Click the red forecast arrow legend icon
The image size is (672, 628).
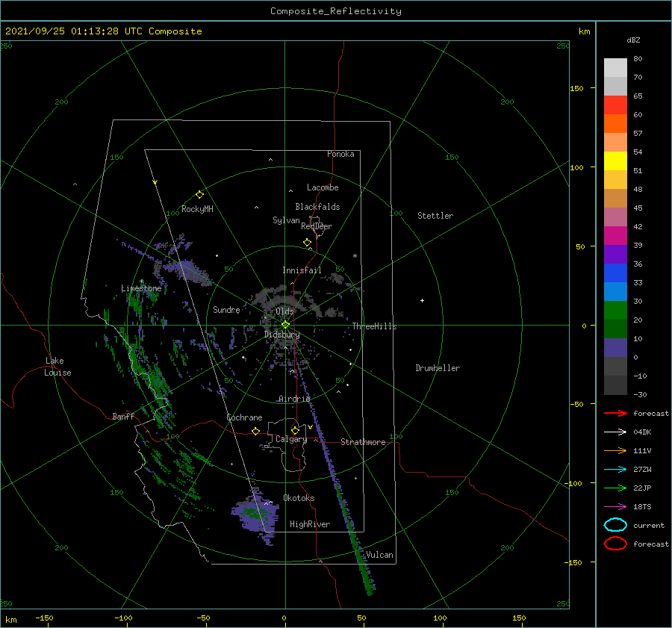pos(615,413)
